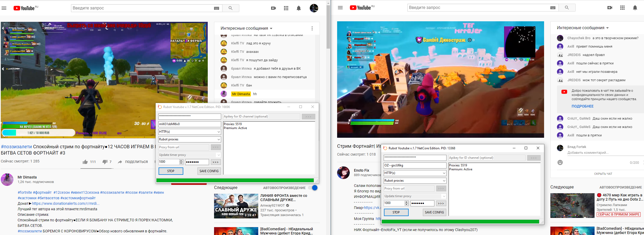Screen dimensions: 644x235
Task: Expand Интересные сообщения chat filter on left
Action: coord(246,28)
